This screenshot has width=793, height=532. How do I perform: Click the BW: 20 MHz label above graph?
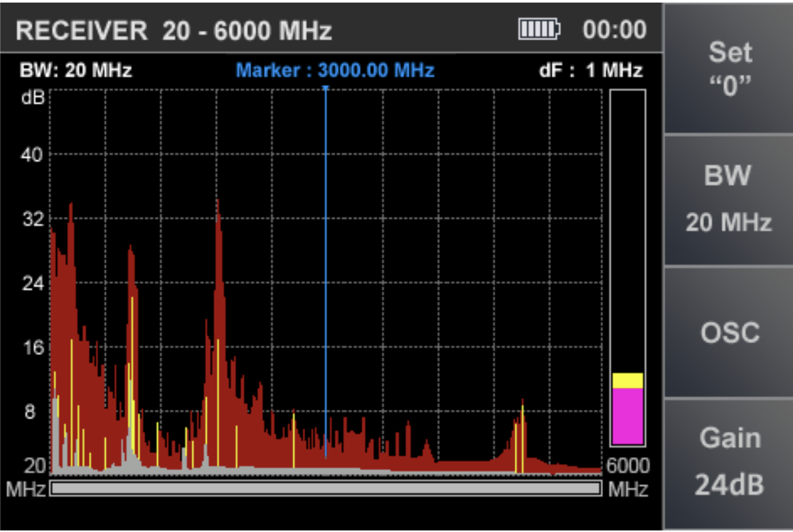[76, 70]
